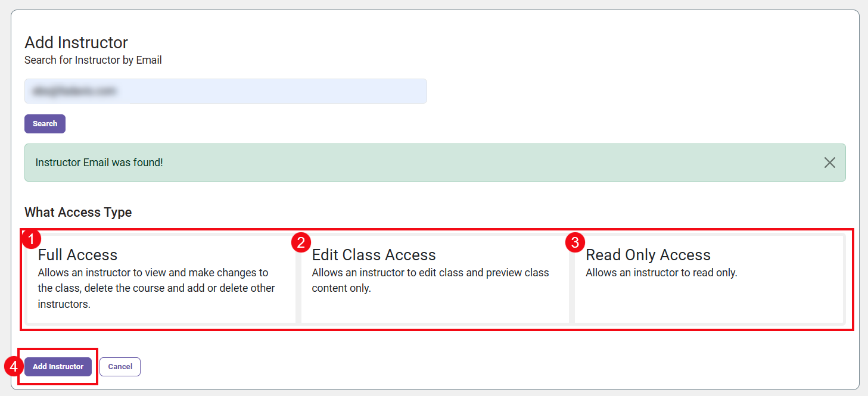
Task: Click the red number 3 badge
Action: click(x=575, y=242)
